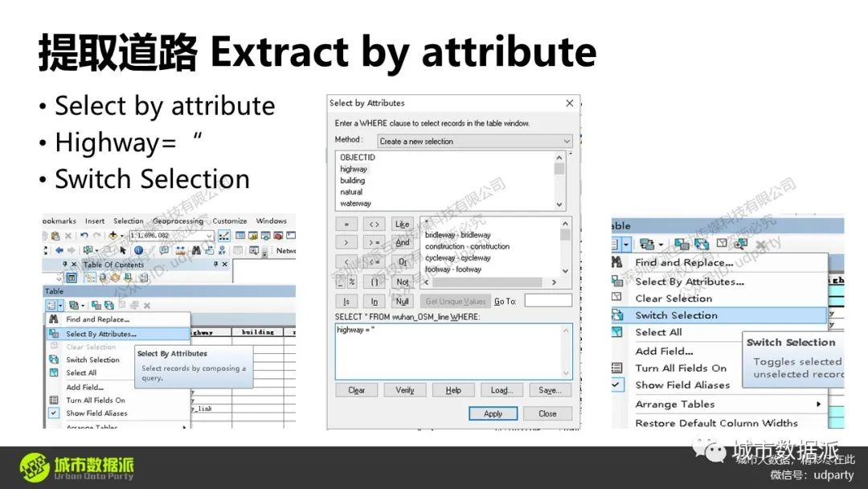
Task: Choose Find and Replace in left table menu
Action: tap(97, 319)
